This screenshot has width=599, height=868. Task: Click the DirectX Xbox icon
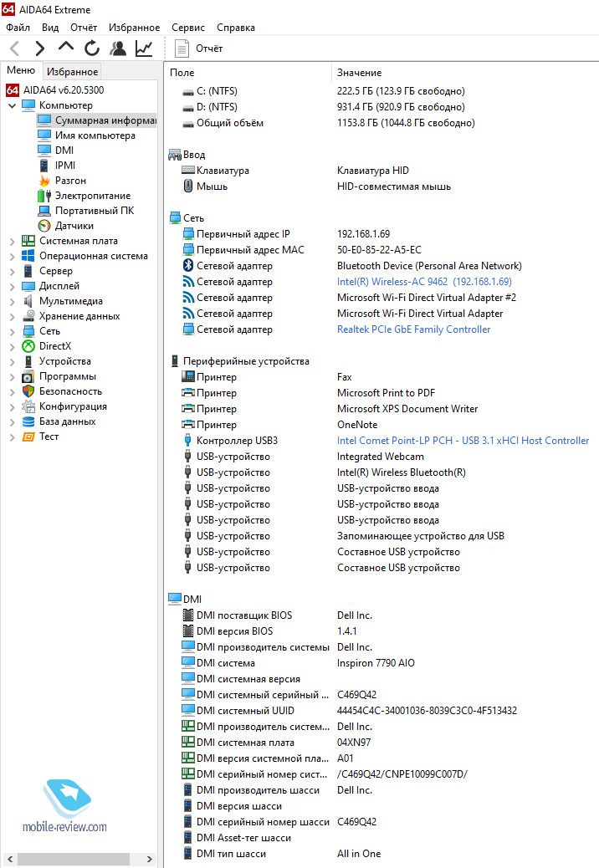[x=28, y=346]
